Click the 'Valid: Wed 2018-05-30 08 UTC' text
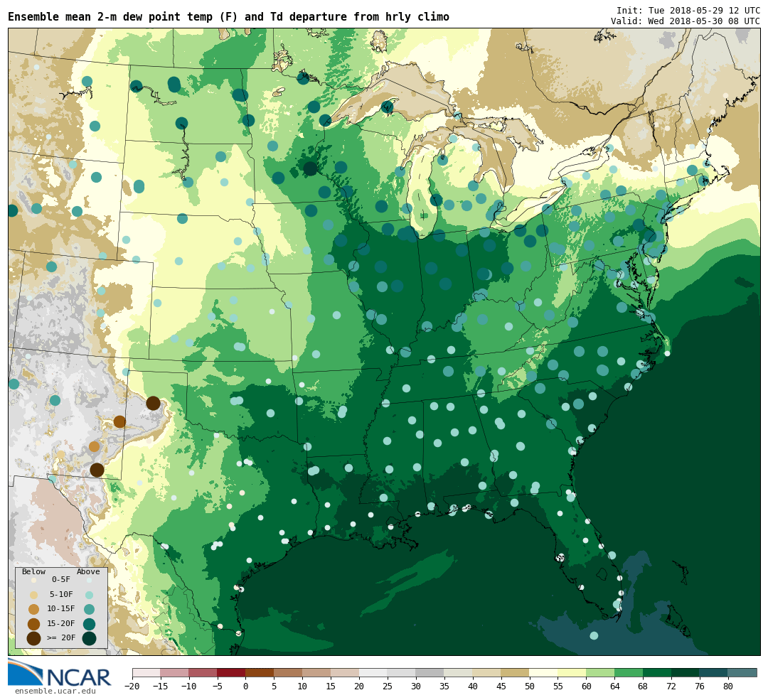Screen dimensions: 768x700 [x=686, y=21]
